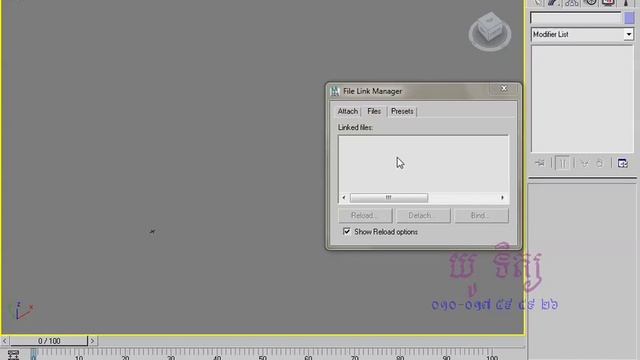
Task: Switch to the Attach tab
Action: click(347, 111)
